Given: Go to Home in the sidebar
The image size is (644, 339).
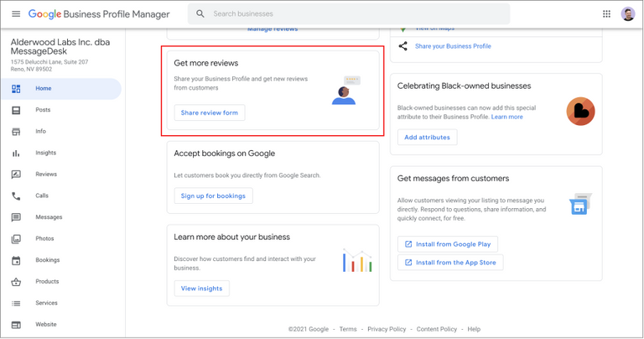Looking at the screenshot, I should coord(61,89).
